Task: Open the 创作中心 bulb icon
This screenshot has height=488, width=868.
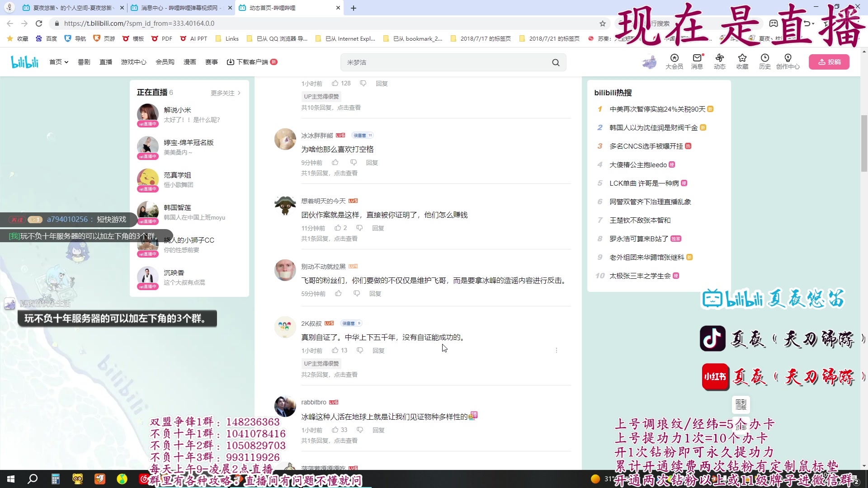Action: click(788, 61)
